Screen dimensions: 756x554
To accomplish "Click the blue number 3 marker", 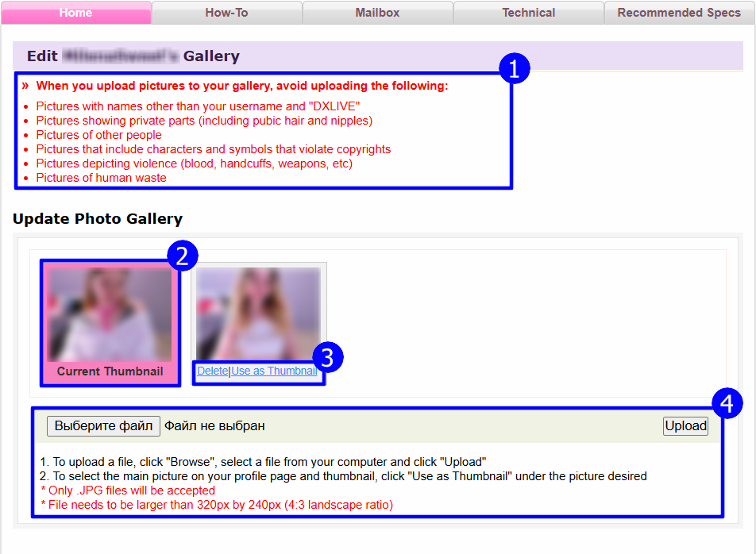I will pyautogui.click(x=328, y=357).
